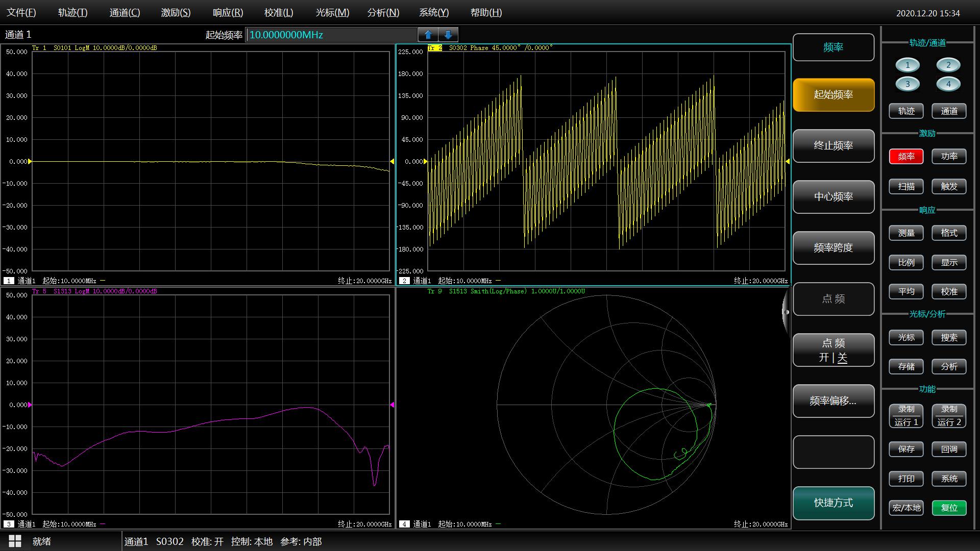Click the 格式 format button
This screenshot has width=980, height=551.
coord(949,233)
